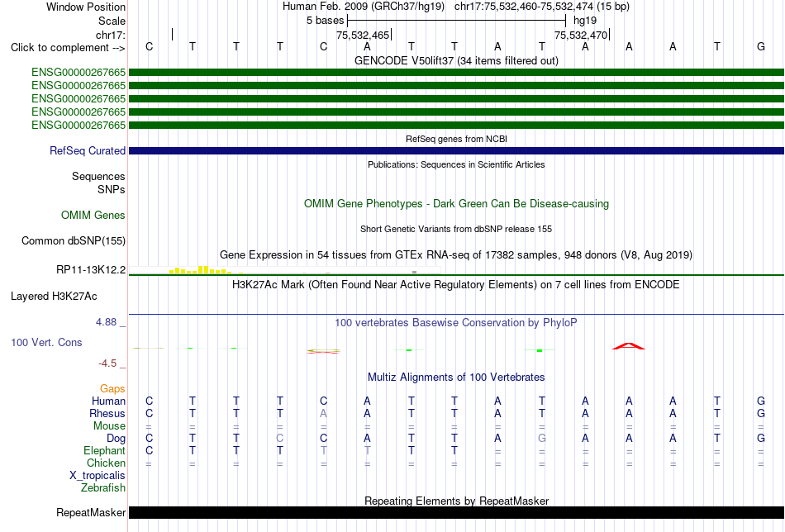Click the H3K27Ac Mark track title

(456, 285)
